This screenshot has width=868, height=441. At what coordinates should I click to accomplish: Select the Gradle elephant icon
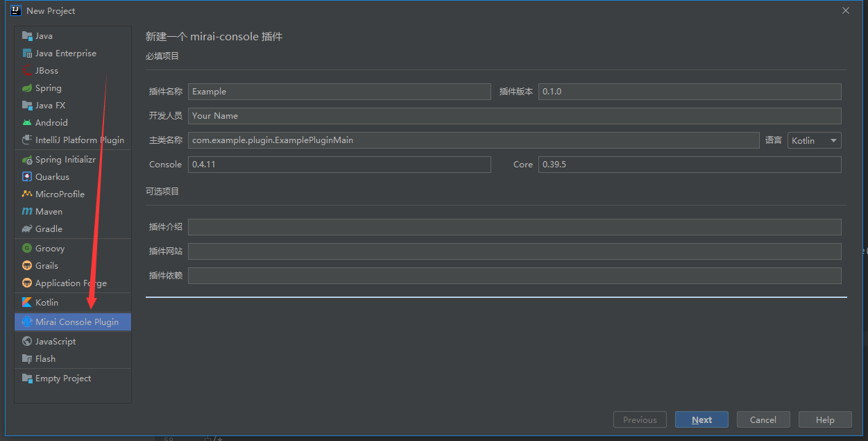point(27,229)
